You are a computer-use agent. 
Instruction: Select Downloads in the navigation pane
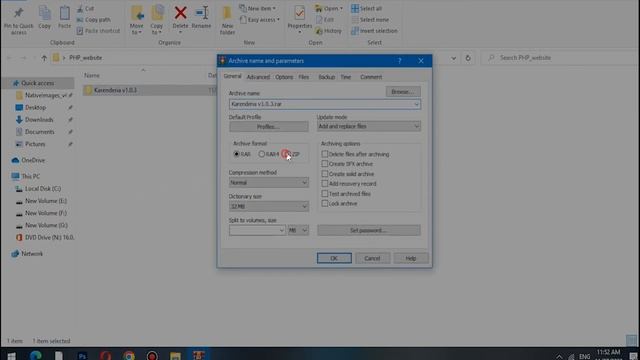tap(39, 120)
